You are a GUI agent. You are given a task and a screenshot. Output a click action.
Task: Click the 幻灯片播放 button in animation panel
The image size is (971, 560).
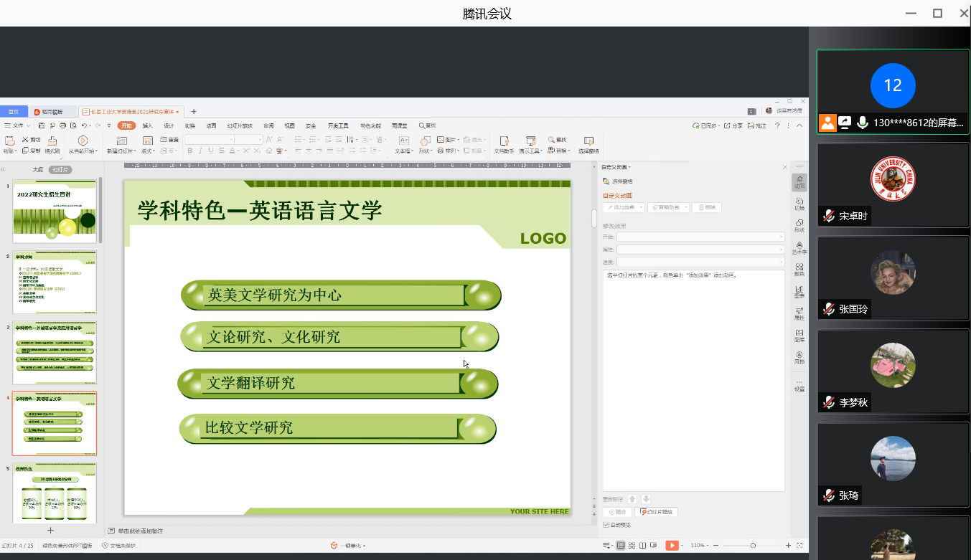(656, 512)
